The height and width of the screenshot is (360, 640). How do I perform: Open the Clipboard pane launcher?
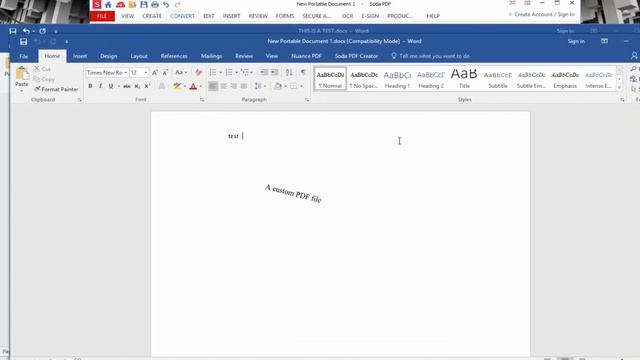(x=80, y=100)
